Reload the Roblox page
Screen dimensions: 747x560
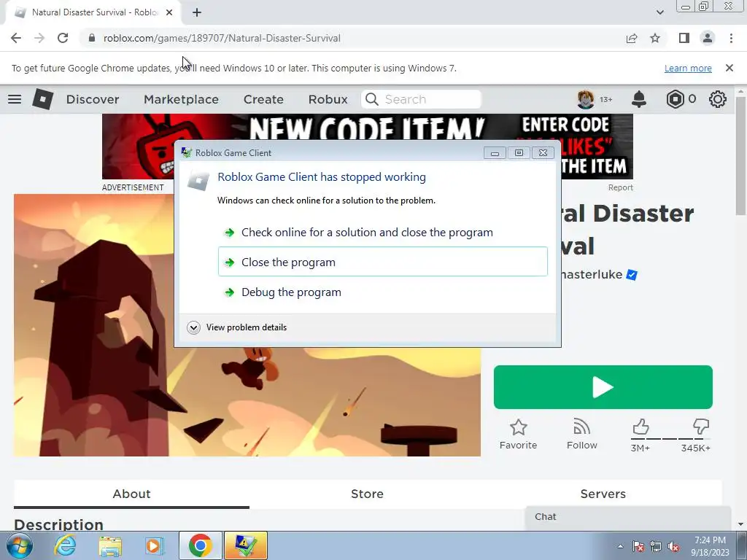[63, 38]
